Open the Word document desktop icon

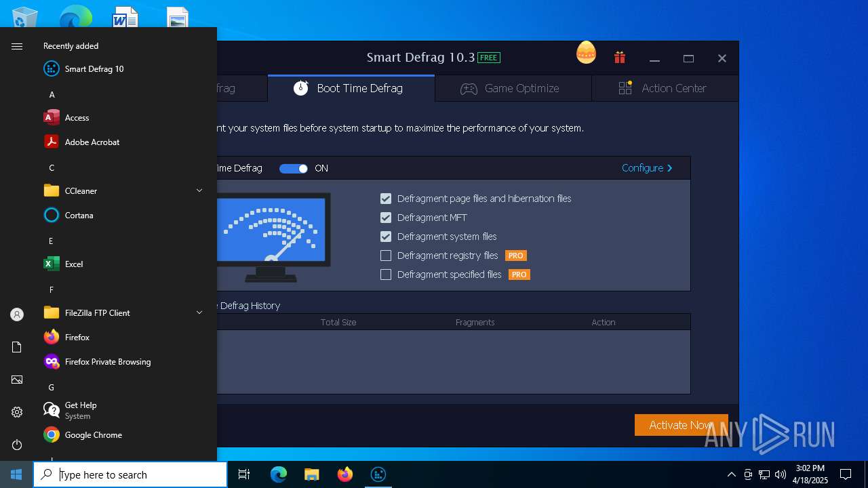tap(125, 17)
